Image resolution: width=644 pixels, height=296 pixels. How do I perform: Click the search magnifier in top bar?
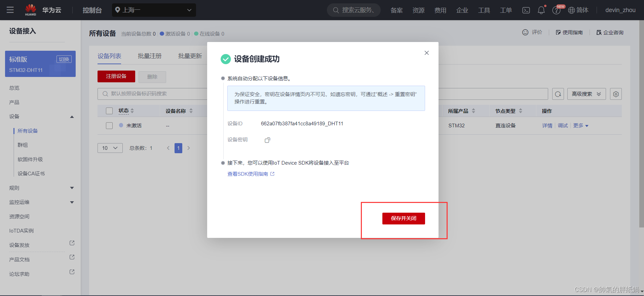click(336, 10)
